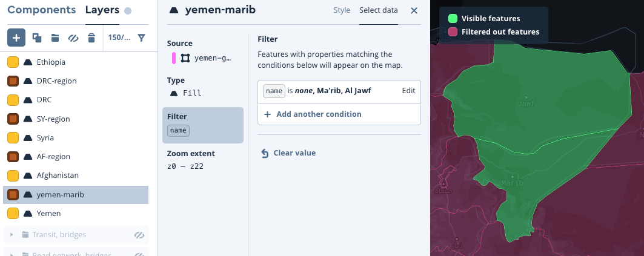Open the Zoom extent z0 – z22 section

[202, 159]
